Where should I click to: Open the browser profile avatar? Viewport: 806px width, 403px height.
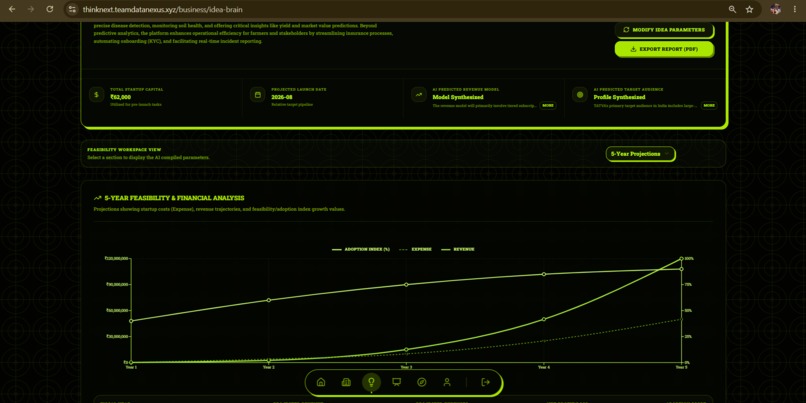[x=776, y=9]
